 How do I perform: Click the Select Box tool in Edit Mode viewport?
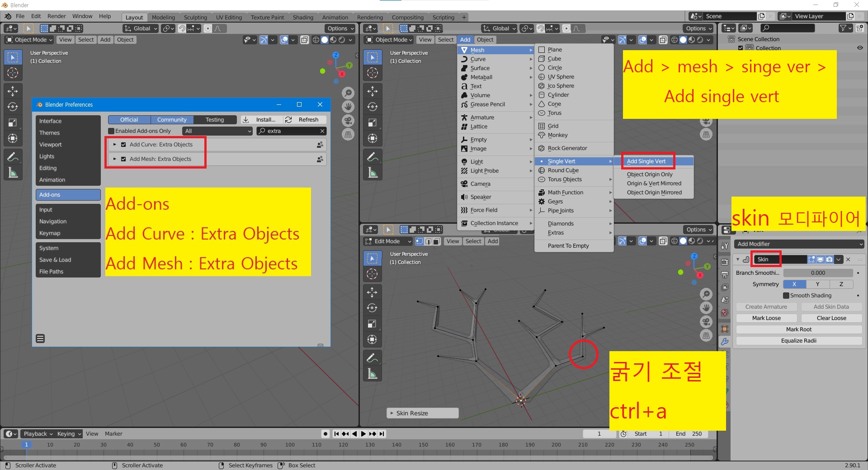tap(373, 258)
